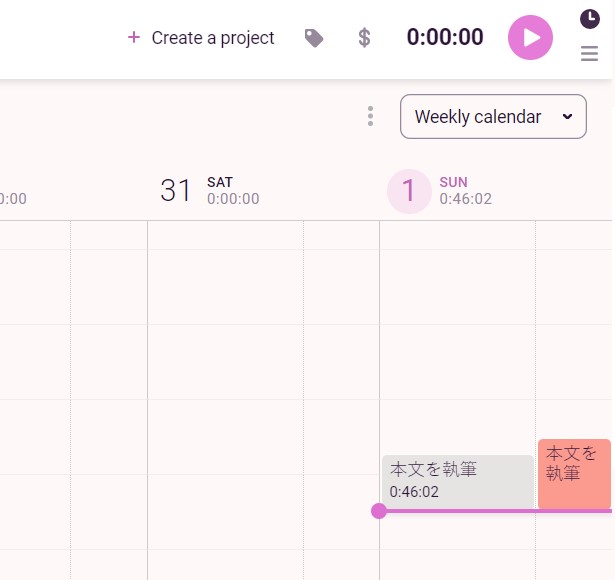This screenshot has height=580, width=615.
Task: Open the Create a project link
Action: click(212, 38)
